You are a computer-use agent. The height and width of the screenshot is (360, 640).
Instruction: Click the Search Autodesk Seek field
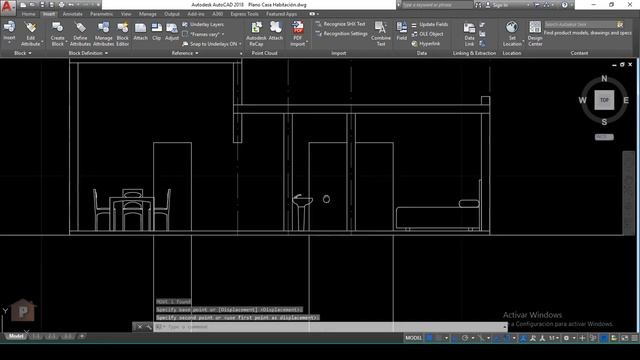580,24
